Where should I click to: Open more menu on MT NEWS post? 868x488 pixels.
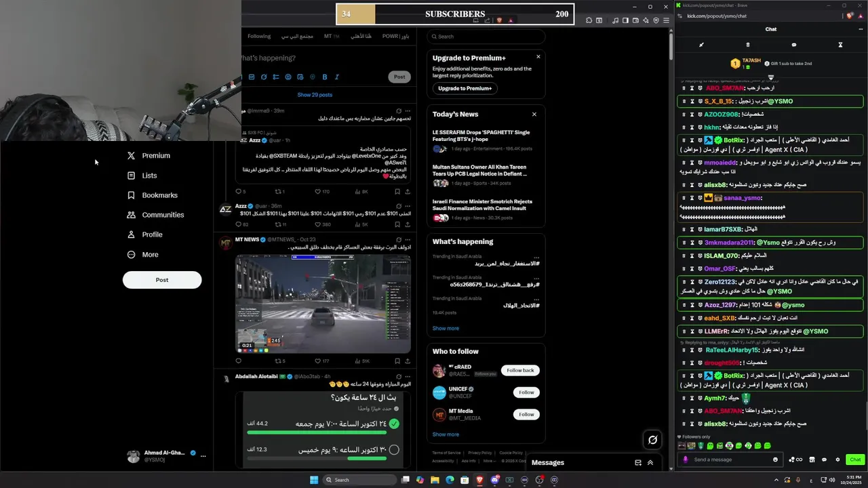[x=408, y=239]
